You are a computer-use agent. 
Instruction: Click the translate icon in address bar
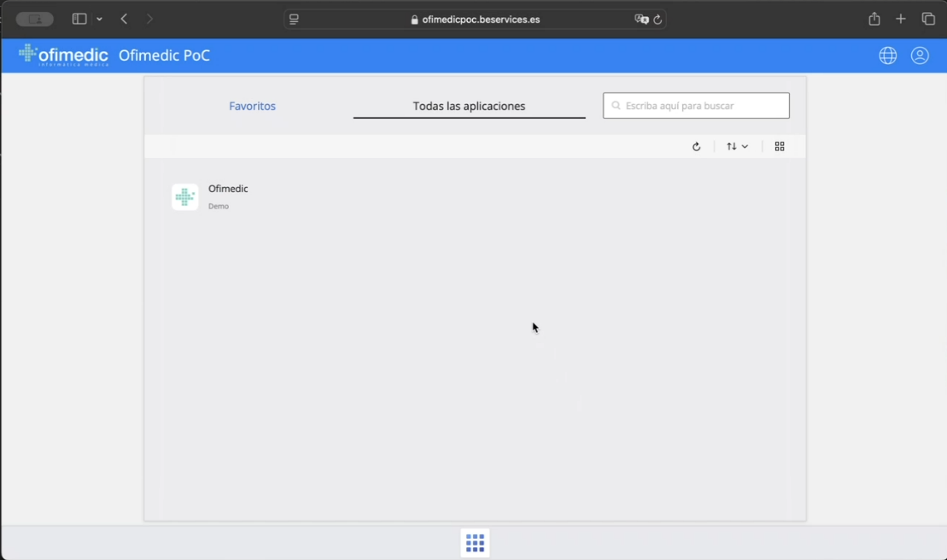point(641,20)
